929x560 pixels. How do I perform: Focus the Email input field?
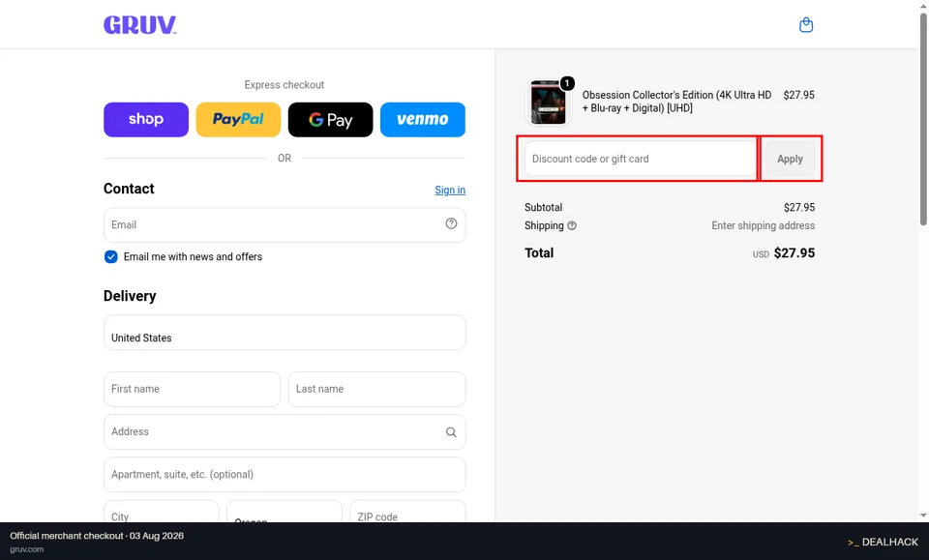[x=285, y=225]
